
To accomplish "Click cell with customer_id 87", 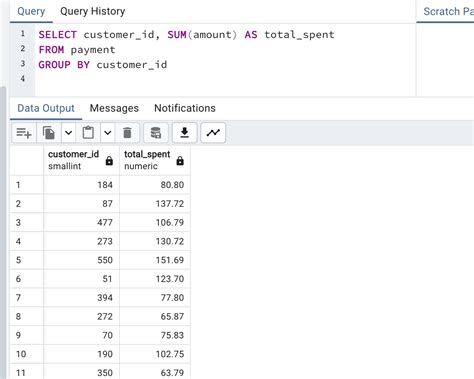I will point(81,204).
